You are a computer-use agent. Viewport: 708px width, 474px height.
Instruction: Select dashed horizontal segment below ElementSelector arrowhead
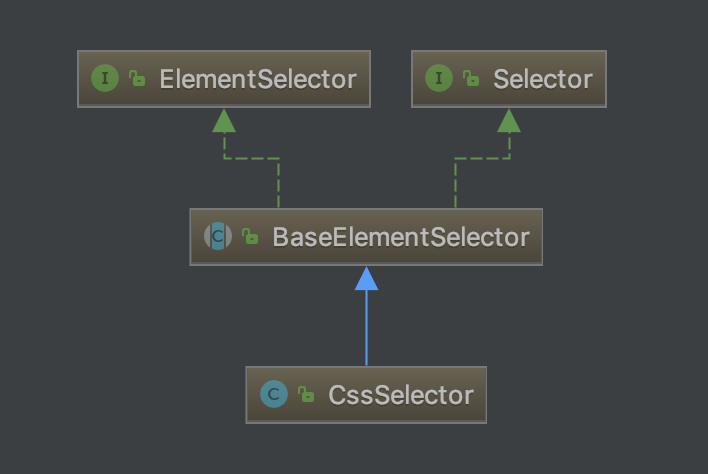tap(251, 157)
